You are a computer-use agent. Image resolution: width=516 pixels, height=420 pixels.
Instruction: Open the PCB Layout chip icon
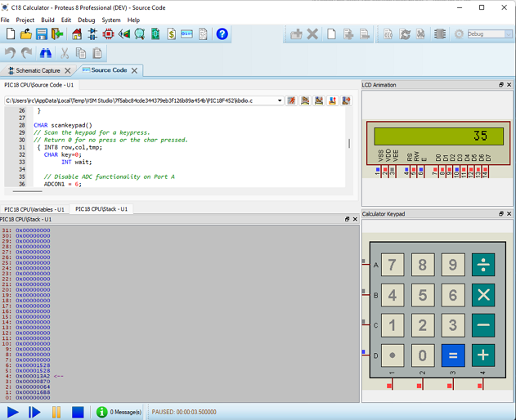(x=108, y=34)
